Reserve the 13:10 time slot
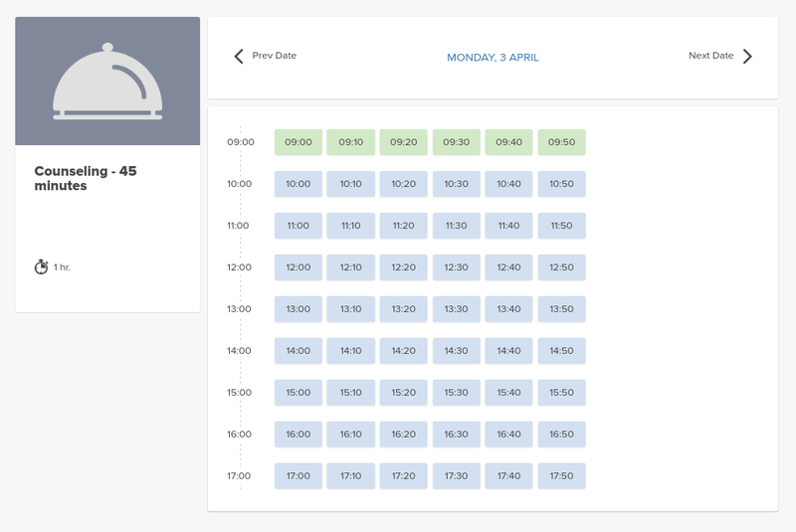 [351, 309]
